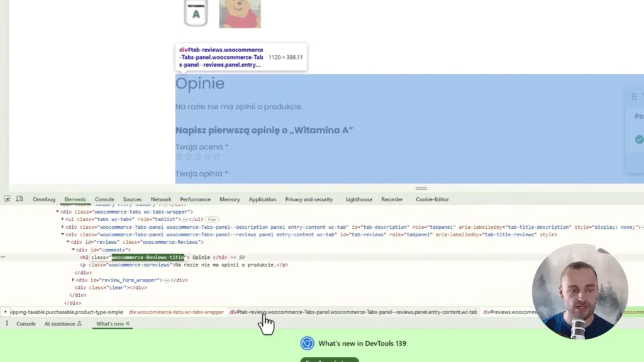Image resolution: width=644 pixels, height=362 pixels.
Task: Select the div#tab-reviews breadcrumb
Action: coord(353,312)
